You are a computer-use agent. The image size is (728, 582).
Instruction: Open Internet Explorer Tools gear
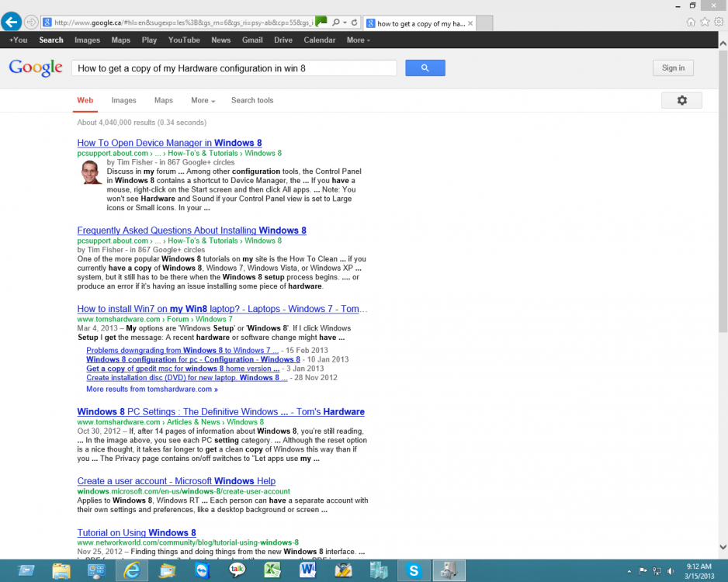click(x=719, y=22)
